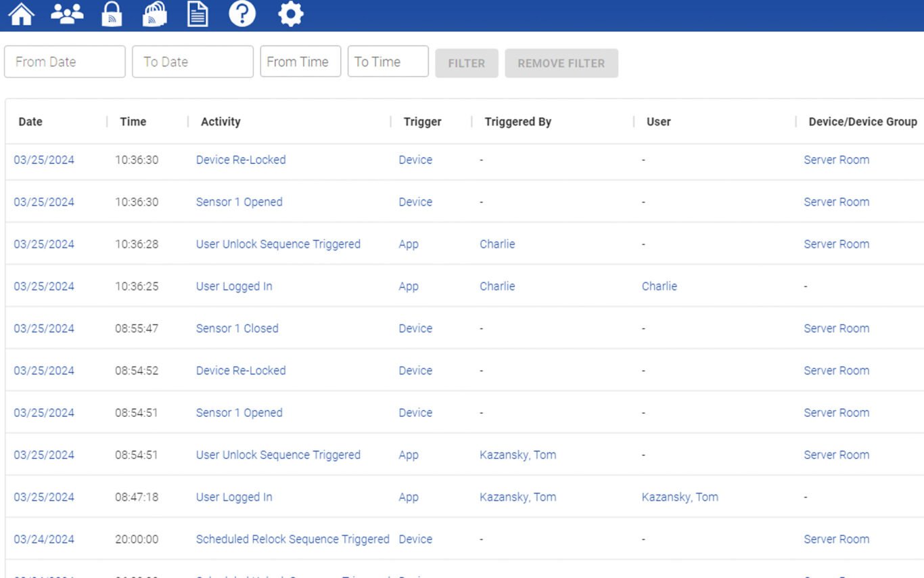Open User Logged In activity at 08:47:18
Image resolution: width=924 pixels, height=578 pixels.
234,497
